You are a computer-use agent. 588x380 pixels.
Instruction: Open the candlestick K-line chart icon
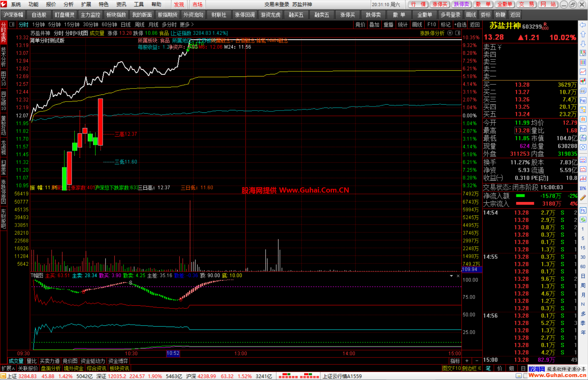coord(583,81)
